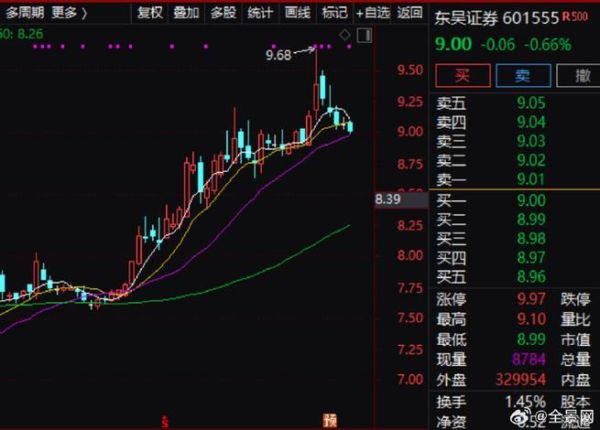
Task: Click the 东吴证券 601555 stock title
Action: pyautogui.click(x=497, y=18)
